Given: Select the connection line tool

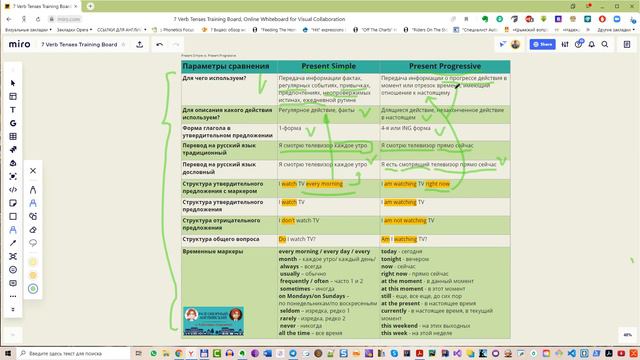Looking at the screenshot, I should [x=13, y=243].
